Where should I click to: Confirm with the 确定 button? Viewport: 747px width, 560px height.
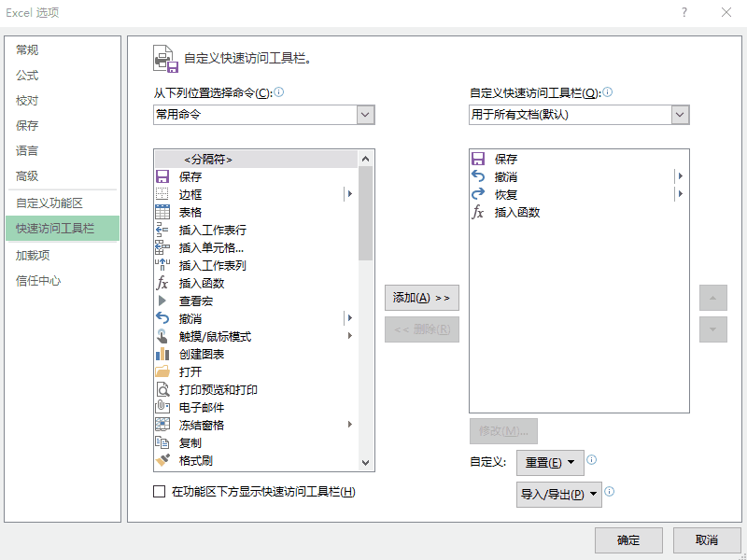(628, 540)
